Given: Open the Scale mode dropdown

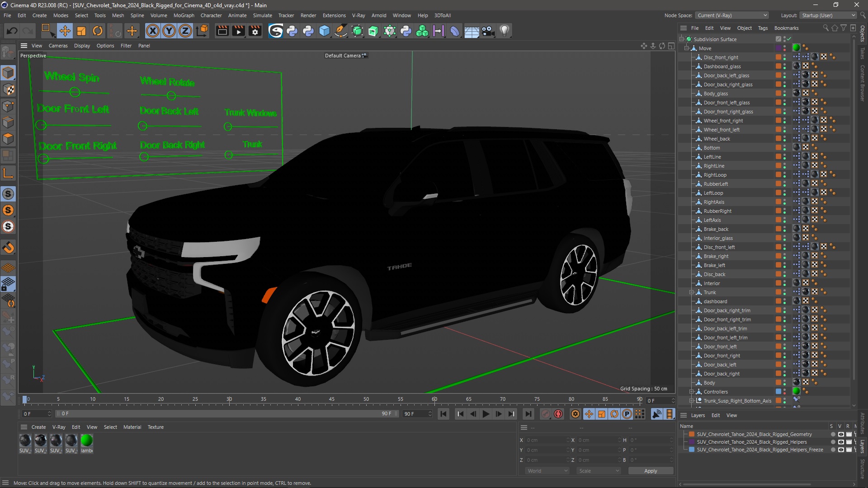Looking at the screenshot, I should tap(599, 471).
